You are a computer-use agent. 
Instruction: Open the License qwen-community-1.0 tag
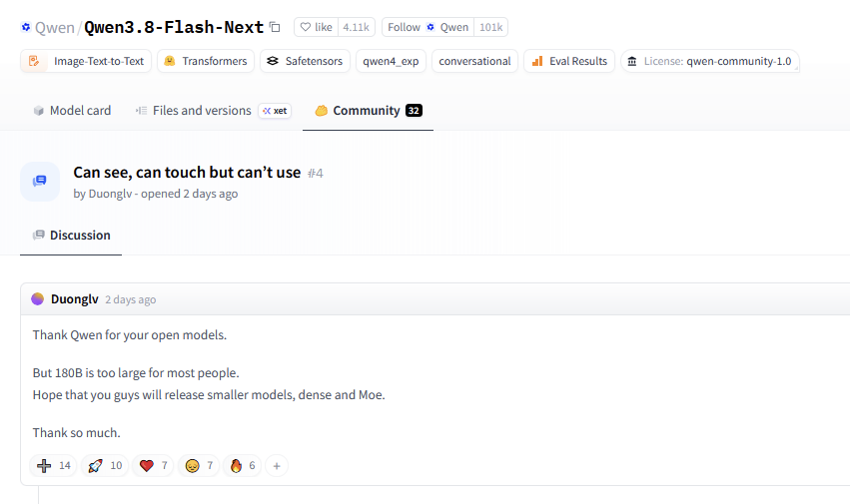click(710, 61)
